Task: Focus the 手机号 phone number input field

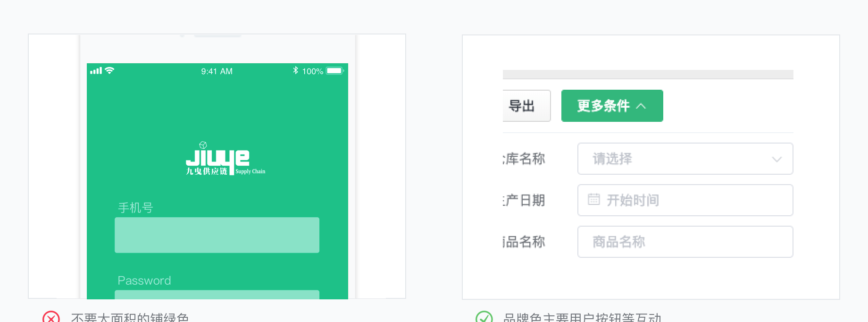Action: 217,235
